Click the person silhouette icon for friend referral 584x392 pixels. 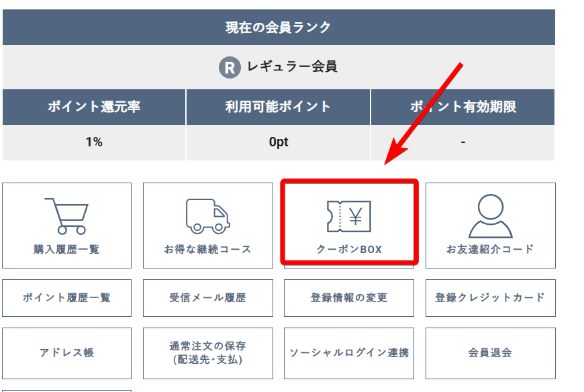(490, 215)
